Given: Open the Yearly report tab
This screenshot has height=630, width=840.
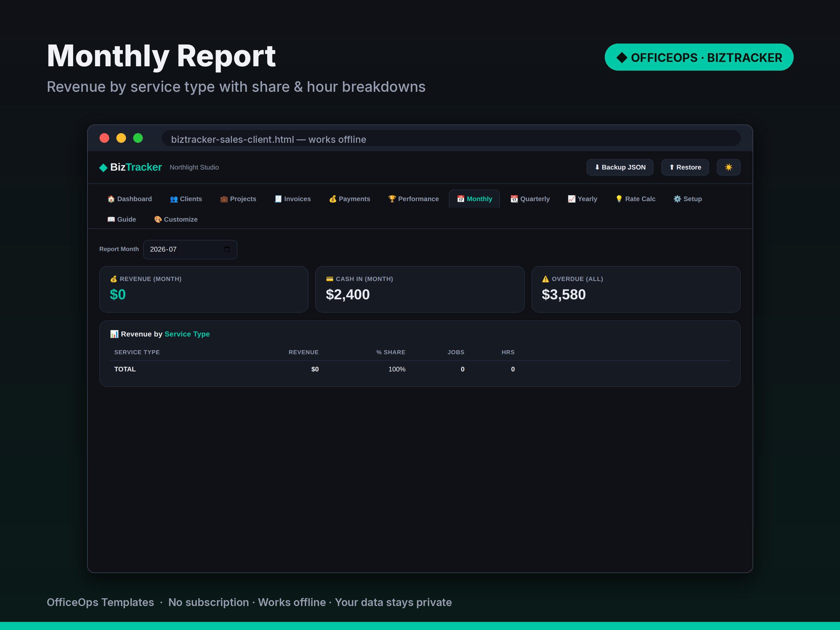Looking at the screenshot, I should pos(582,198).
